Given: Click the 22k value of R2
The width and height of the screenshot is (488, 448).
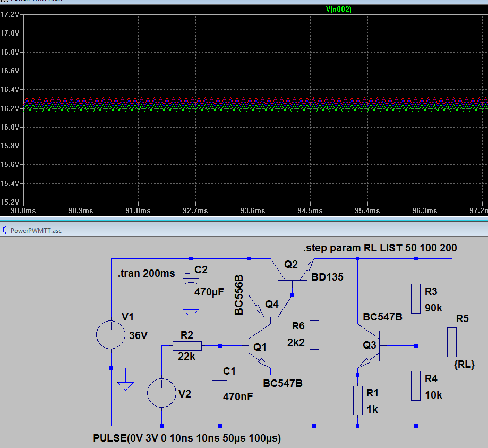Looking at the screenshot, I should [186, 356].
